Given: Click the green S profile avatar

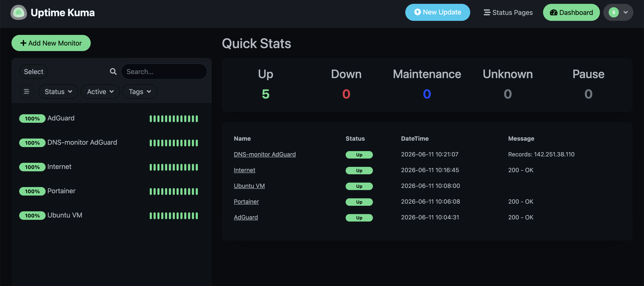Looking at the screenshot, I should (x=614, y=12).
